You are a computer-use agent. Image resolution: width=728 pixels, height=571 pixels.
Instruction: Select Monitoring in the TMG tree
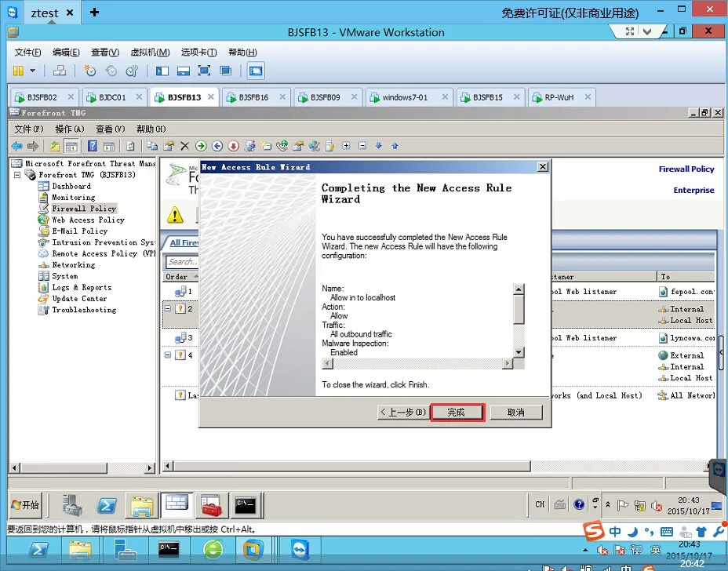(74, 198)
